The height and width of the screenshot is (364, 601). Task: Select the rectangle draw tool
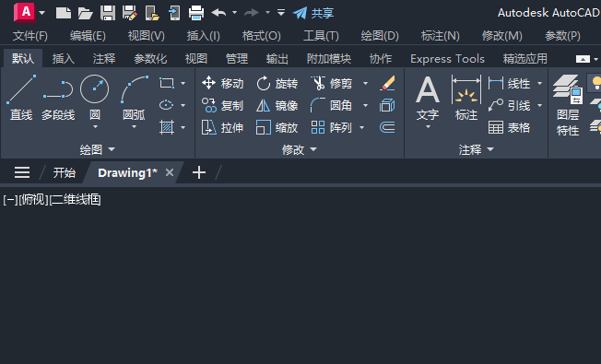point(167,83)
